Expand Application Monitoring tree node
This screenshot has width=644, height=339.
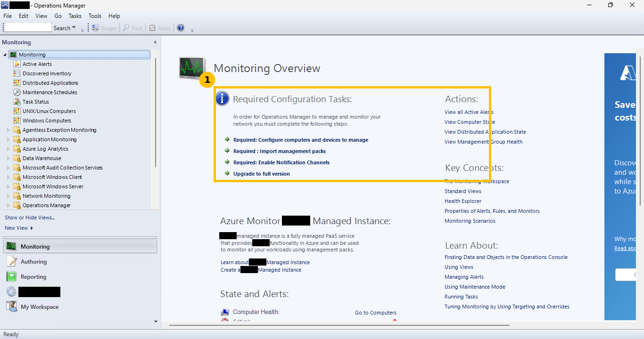8,139
